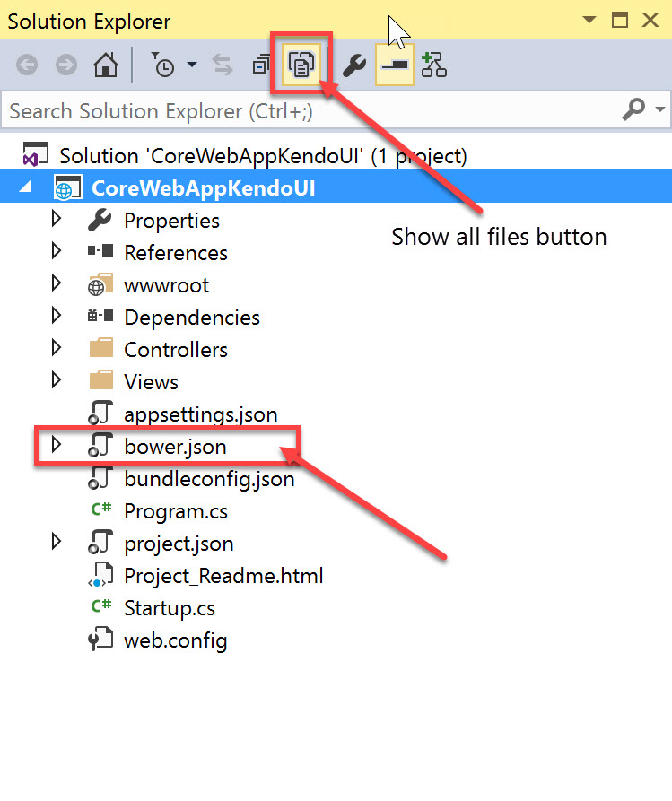Click the Forward navigation arrow icon
Viewport: 672px width, 801px height.
tap(66, 65)
